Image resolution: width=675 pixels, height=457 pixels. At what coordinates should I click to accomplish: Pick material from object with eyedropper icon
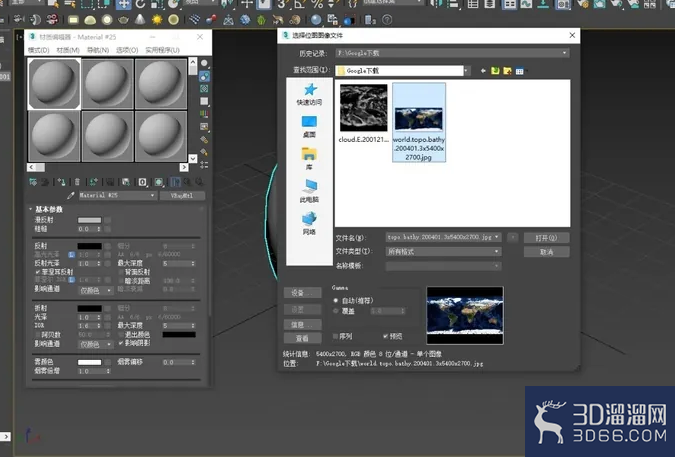[71, 196]
